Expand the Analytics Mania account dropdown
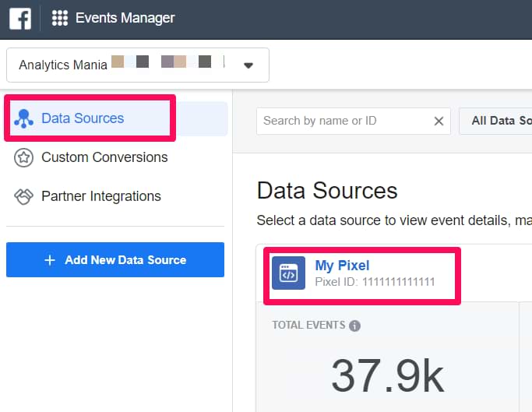 click(x=138, y=65)
